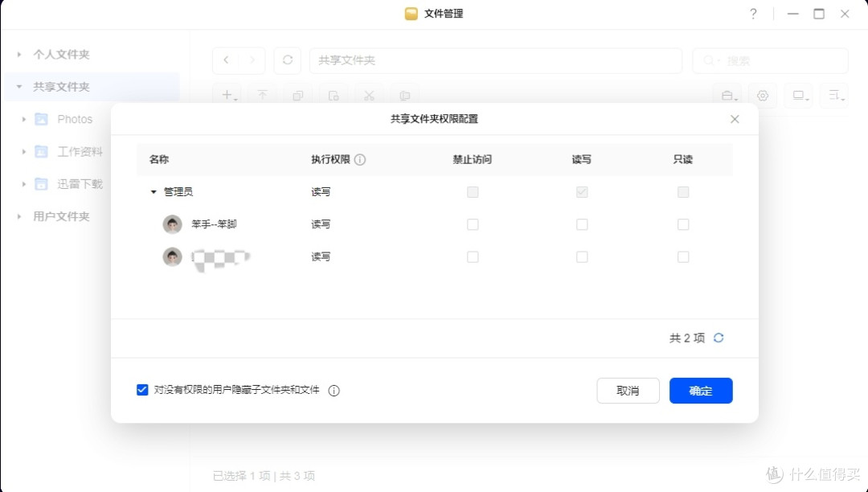Click the upload arrow icon

click(262, 96)
